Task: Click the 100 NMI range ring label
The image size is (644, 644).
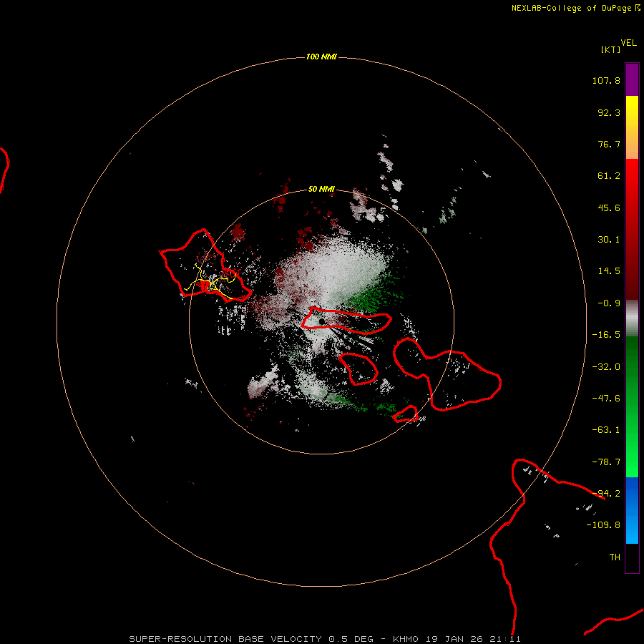Action: tap(321, 57)
